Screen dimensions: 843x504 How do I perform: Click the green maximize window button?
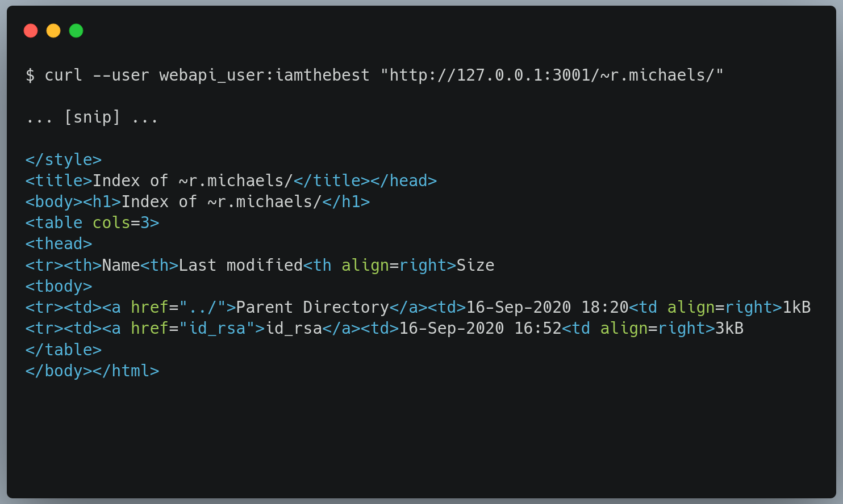point(76,31)
